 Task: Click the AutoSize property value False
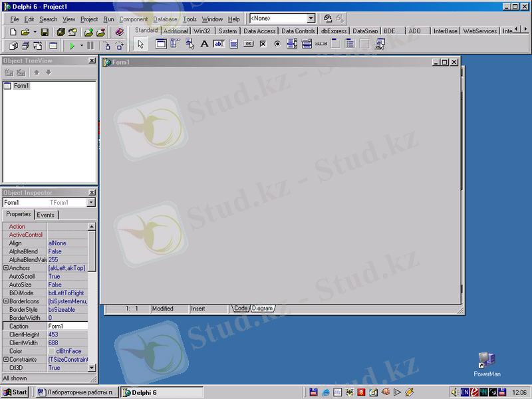click(x=66, y=285)
